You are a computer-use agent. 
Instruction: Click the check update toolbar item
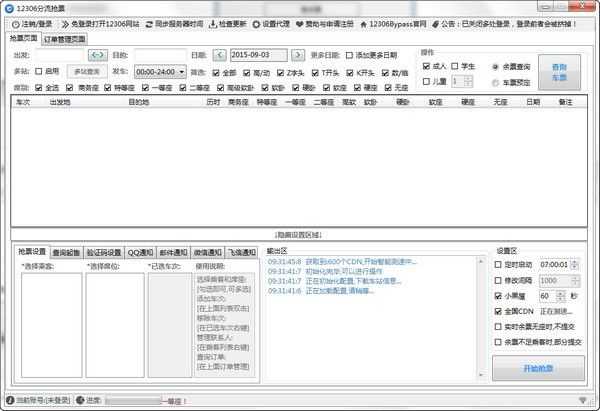pyautogui.click(x=228, y=24)
